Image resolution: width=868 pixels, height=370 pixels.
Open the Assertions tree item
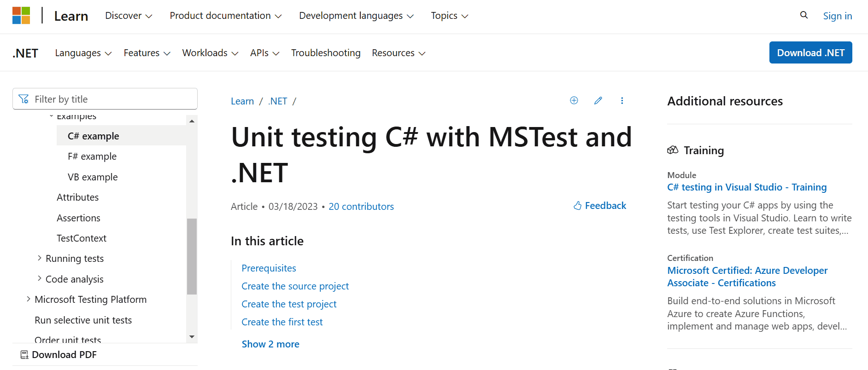78,218
